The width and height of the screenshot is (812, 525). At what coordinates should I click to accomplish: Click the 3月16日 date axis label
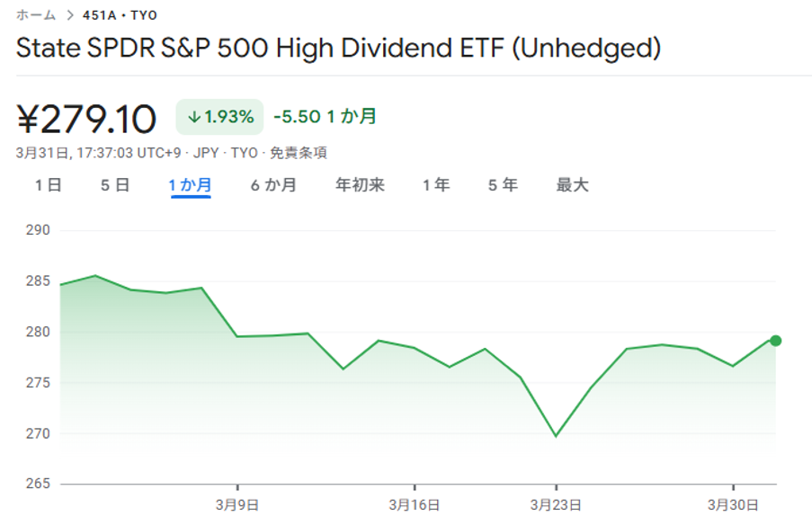tap(414, 504)
